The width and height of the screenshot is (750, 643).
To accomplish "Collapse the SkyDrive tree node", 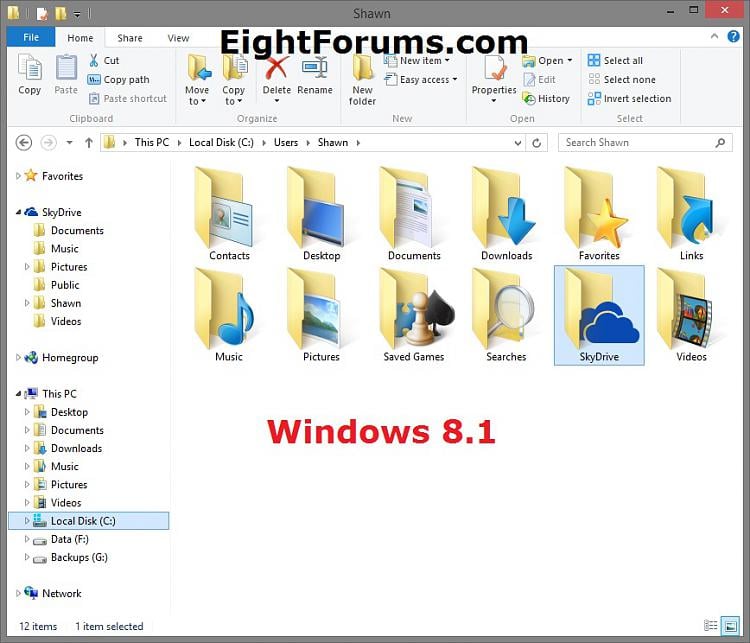I will pos(18,212).
